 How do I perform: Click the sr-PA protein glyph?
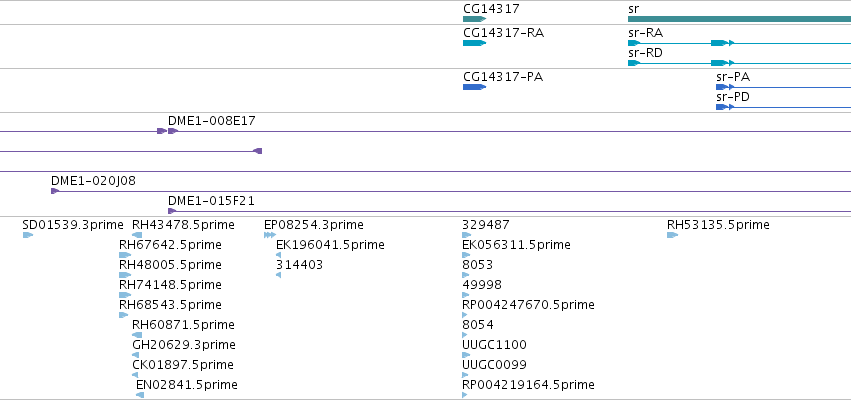pos(725,87)
